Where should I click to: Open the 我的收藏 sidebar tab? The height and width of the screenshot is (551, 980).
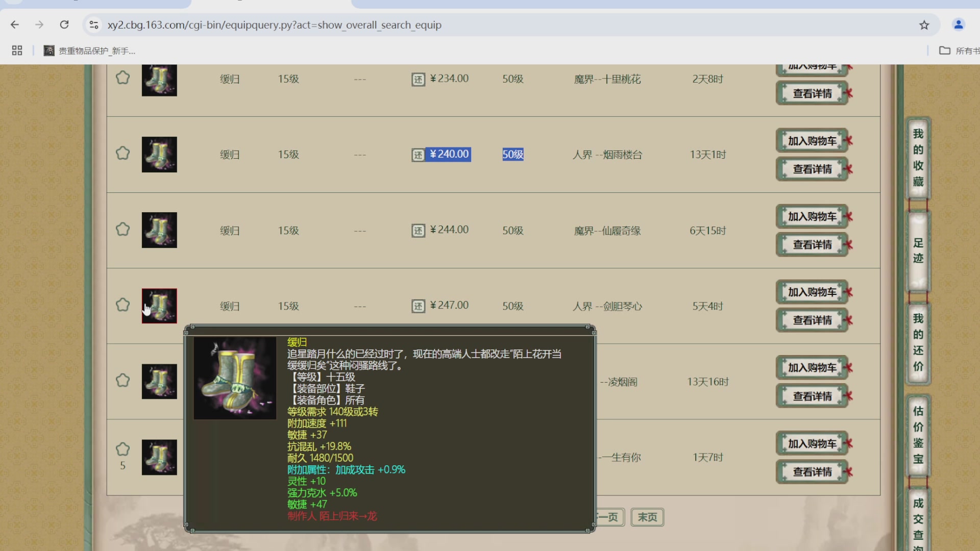[x=918, y=158]
